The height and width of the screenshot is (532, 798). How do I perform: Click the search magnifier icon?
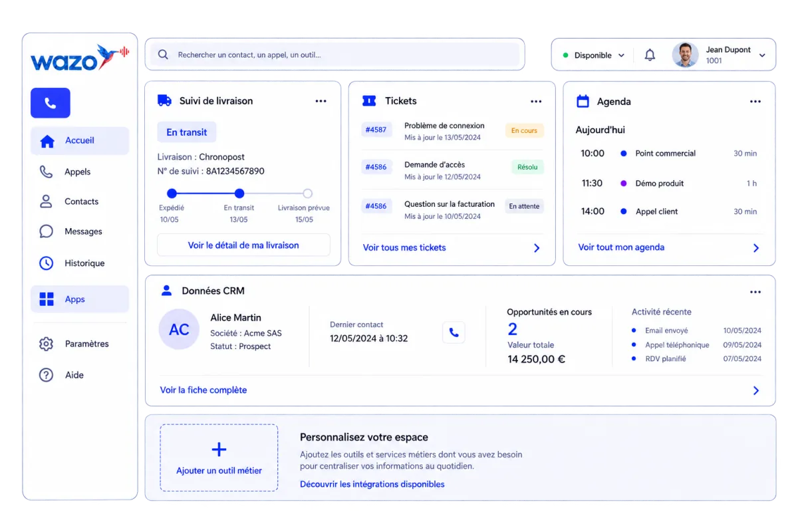[x=164, y=55]
